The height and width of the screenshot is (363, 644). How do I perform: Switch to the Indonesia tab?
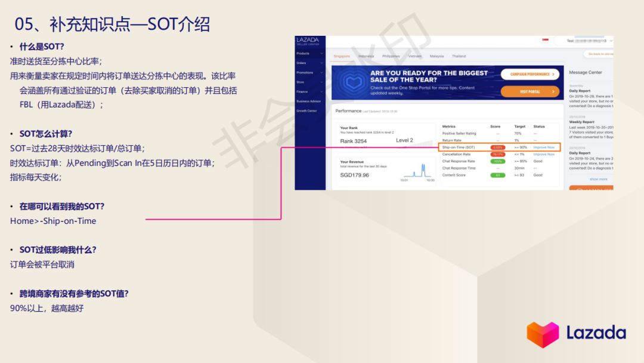[x=366, y=56]
